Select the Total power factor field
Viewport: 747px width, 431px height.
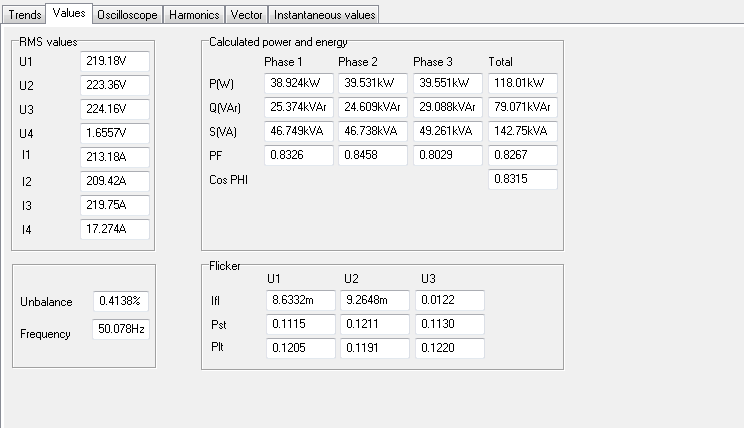click(522, 155)
